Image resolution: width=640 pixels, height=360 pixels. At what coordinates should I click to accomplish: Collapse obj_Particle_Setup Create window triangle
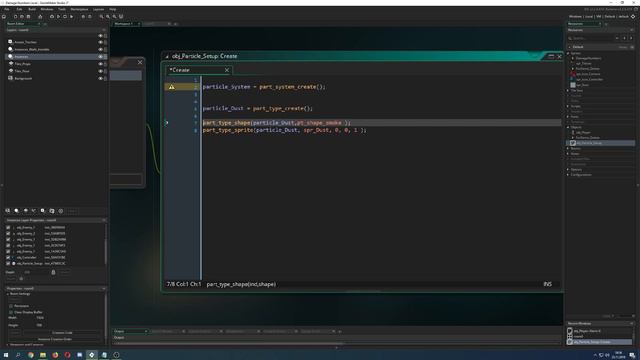[x=167, y=56]
